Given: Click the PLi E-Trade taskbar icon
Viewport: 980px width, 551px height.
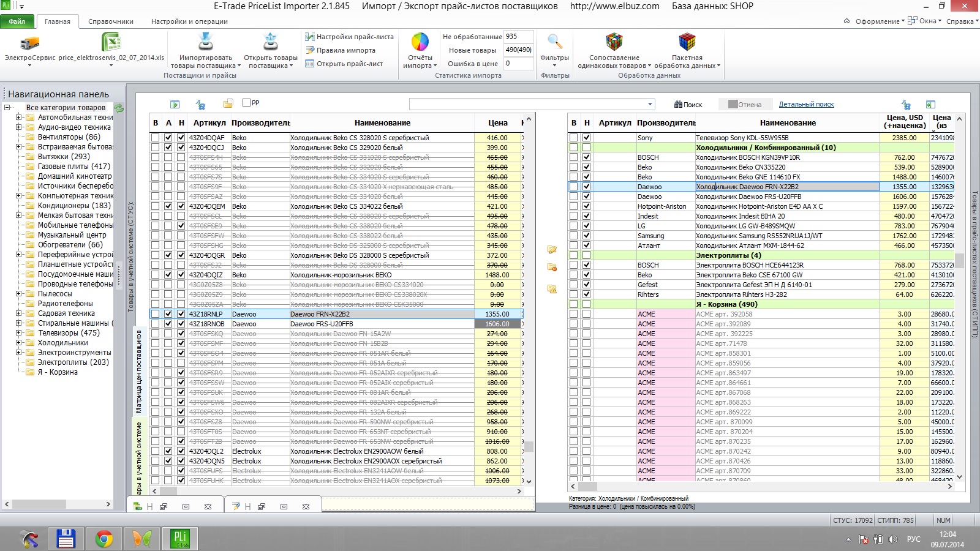Looking at the screenshot, I should 180,539.
